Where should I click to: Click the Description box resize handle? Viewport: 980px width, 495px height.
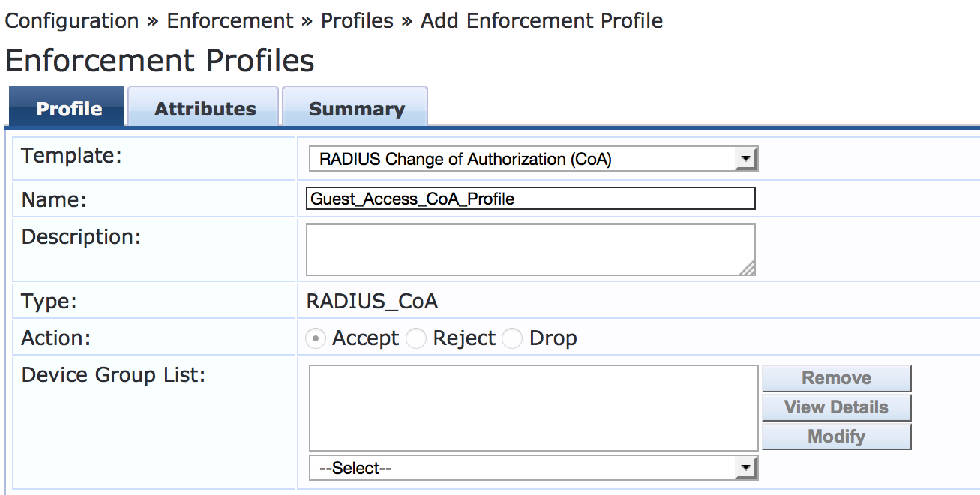(x=748, y=268)
